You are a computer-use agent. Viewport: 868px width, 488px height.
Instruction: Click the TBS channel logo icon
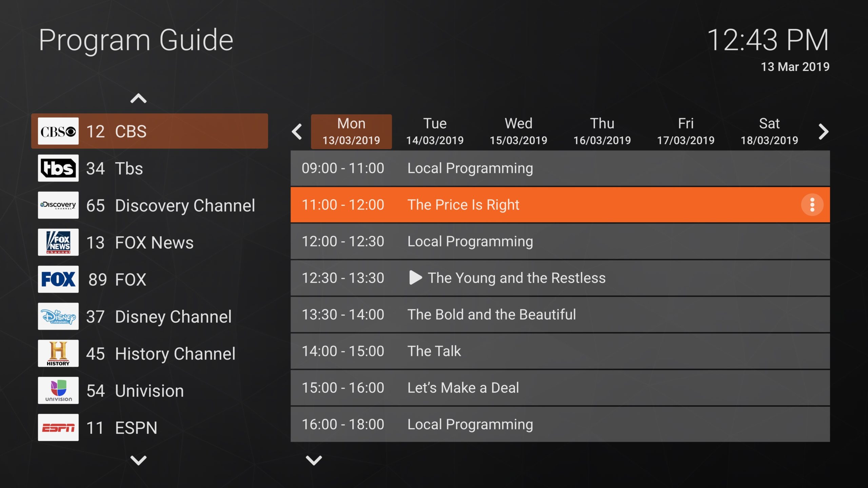pyautogui.click(x=58, y=169)
